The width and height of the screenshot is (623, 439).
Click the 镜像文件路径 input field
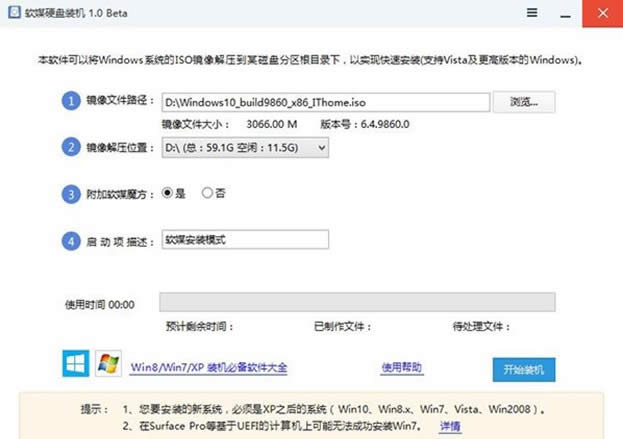point(325,101)
